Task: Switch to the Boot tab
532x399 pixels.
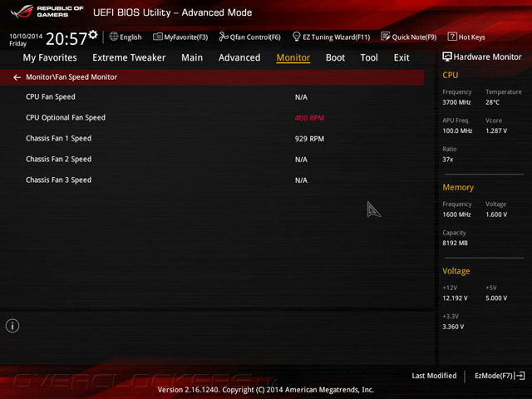Action: click(x=335, y=57)
